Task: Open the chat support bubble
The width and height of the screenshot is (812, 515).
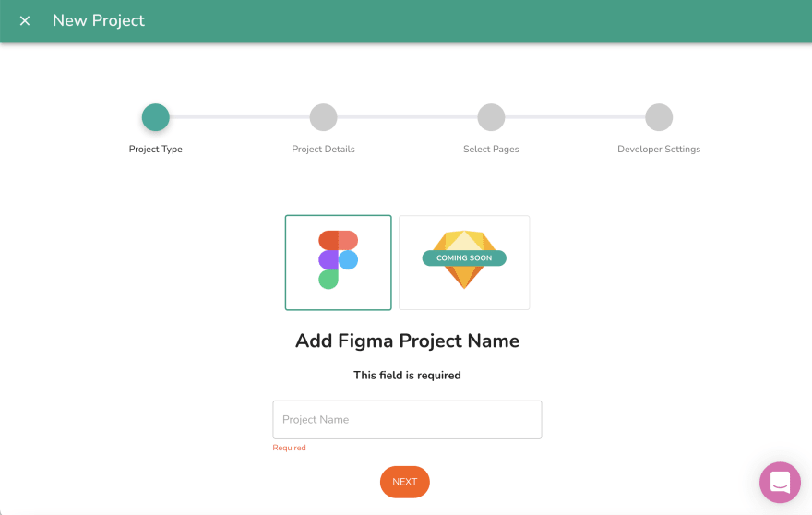Action: pos(780,483)
